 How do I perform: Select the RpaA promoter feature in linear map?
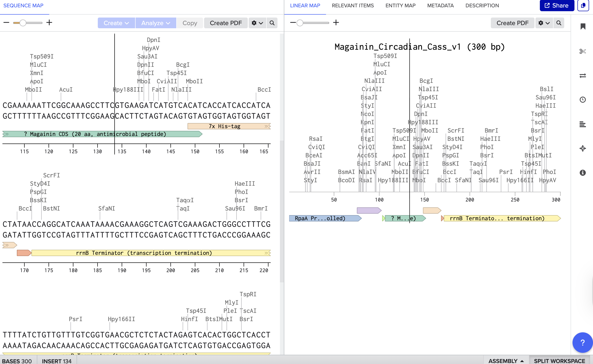click(x=325, y=218)
